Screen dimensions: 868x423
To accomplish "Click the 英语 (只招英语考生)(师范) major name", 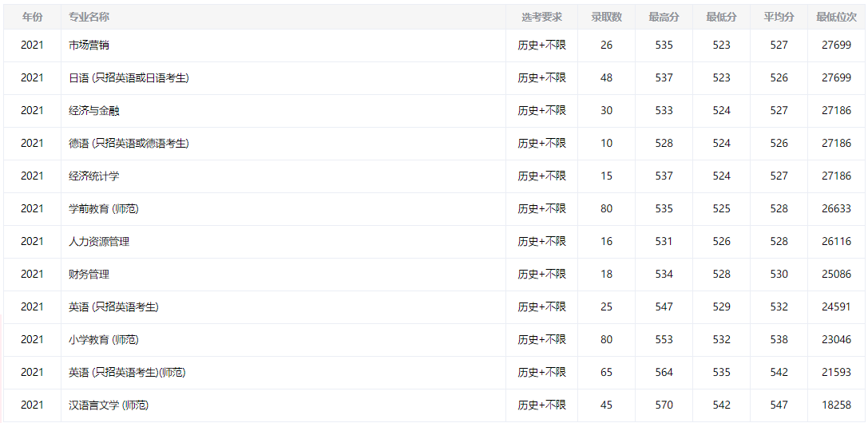I will coord(127,373).
